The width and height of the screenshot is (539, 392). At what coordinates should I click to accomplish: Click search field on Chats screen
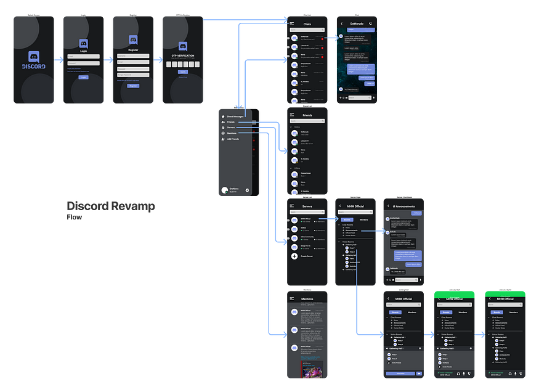307,30
